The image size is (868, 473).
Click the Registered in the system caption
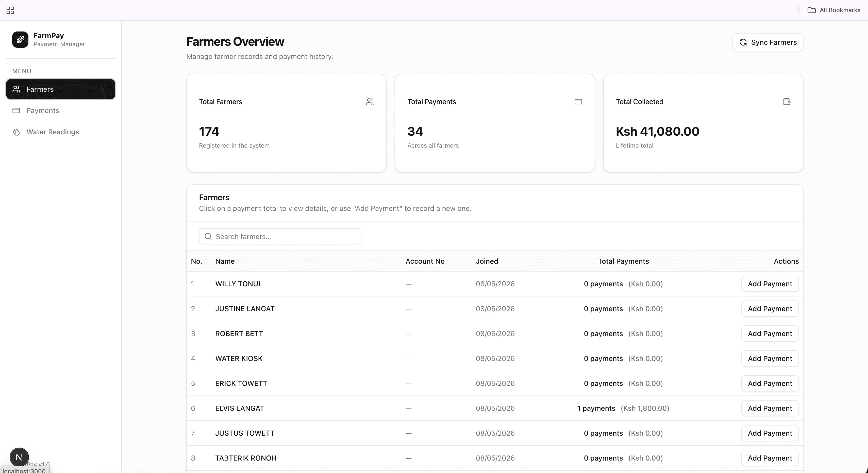tap(234, 145)
